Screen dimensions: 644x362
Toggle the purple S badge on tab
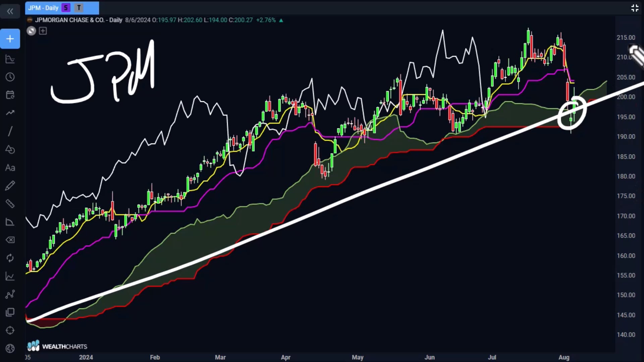tap(66, 8)
